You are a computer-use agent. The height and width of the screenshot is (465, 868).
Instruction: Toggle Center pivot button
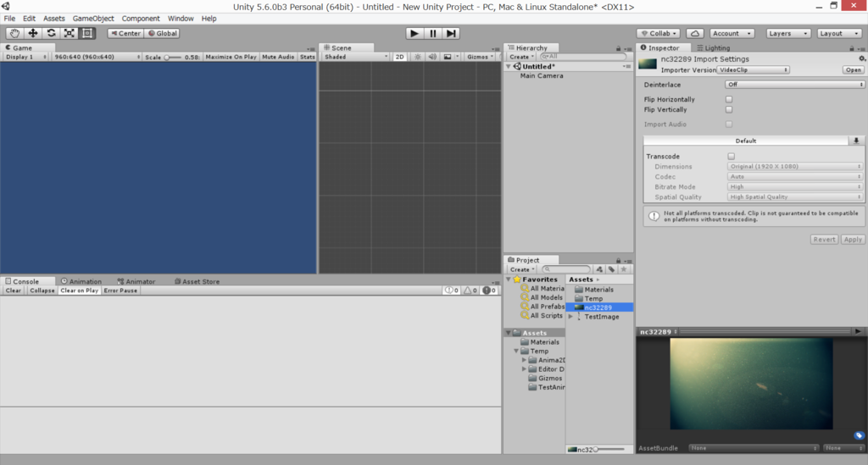[x=125, y=33]
